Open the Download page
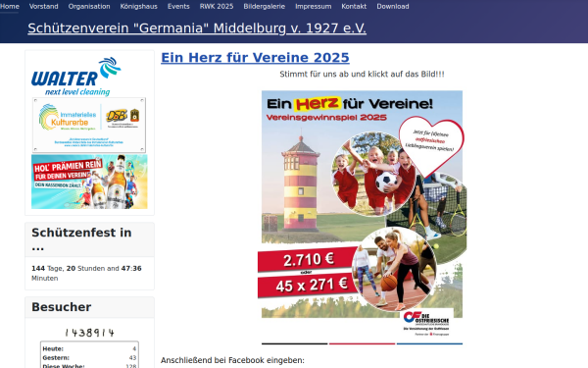The height and width of the screenshot is (368, 588). tap(393, 7)
